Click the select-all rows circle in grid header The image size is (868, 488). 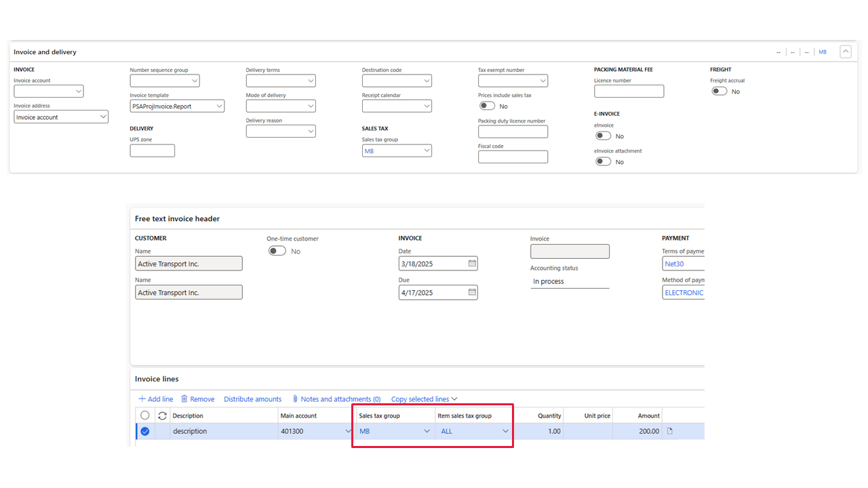coord(144,415)
